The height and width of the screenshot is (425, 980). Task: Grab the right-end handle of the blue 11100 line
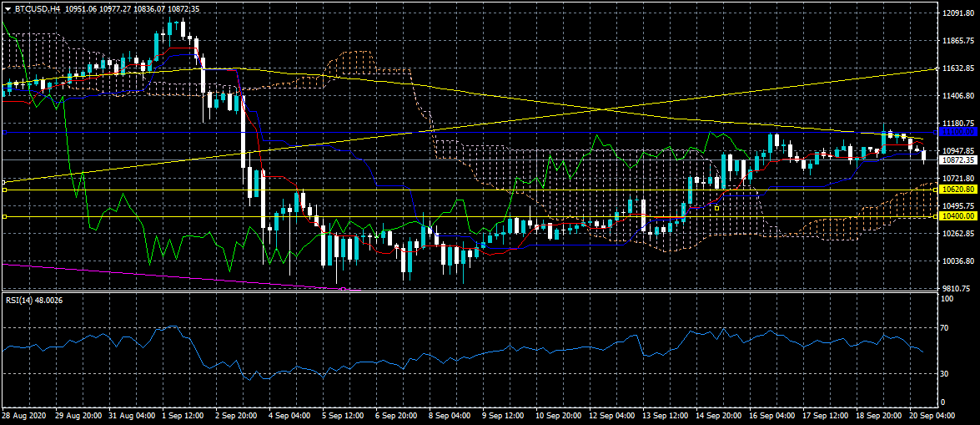(935, 132)
